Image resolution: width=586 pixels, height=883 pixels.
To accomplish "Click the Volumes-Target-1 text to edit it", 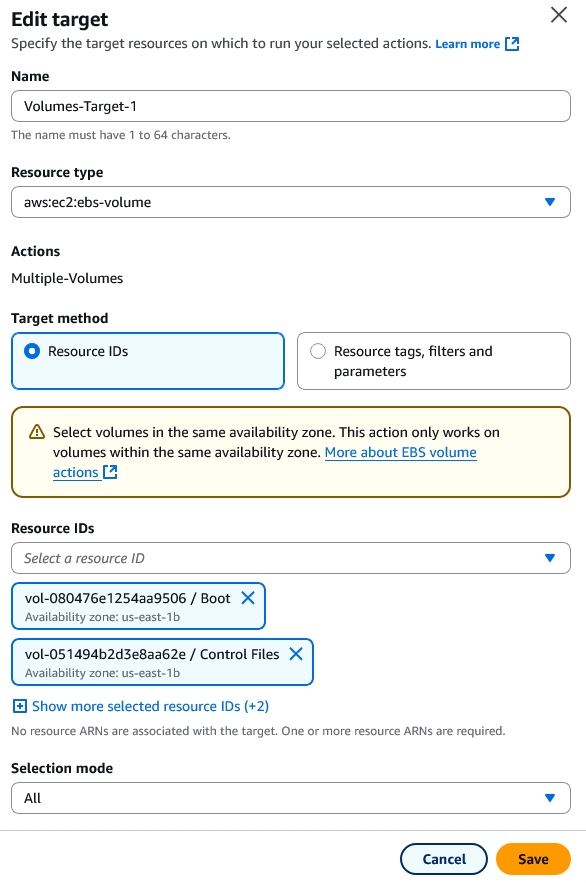I will (x=74, y=106).
